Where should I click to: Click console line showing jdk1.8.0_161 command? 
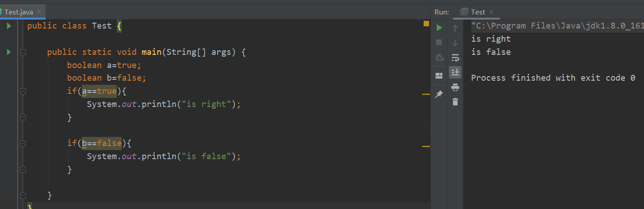coord(557,26)
